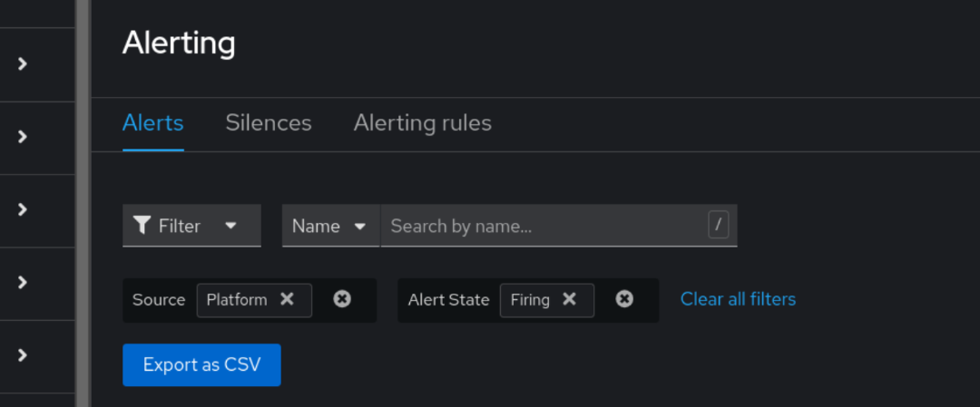
Task: Open the Name search-type dropdown
Action: 330,226
